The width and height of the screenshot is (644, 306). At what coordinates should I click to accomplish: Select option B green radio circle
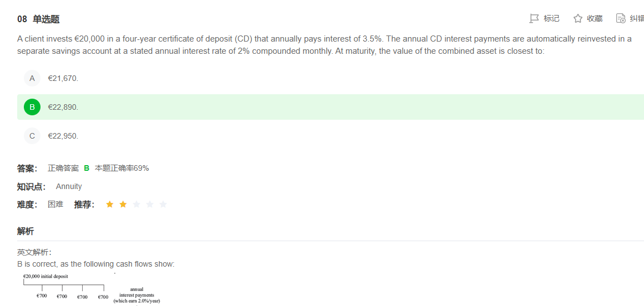pos(32,107)
